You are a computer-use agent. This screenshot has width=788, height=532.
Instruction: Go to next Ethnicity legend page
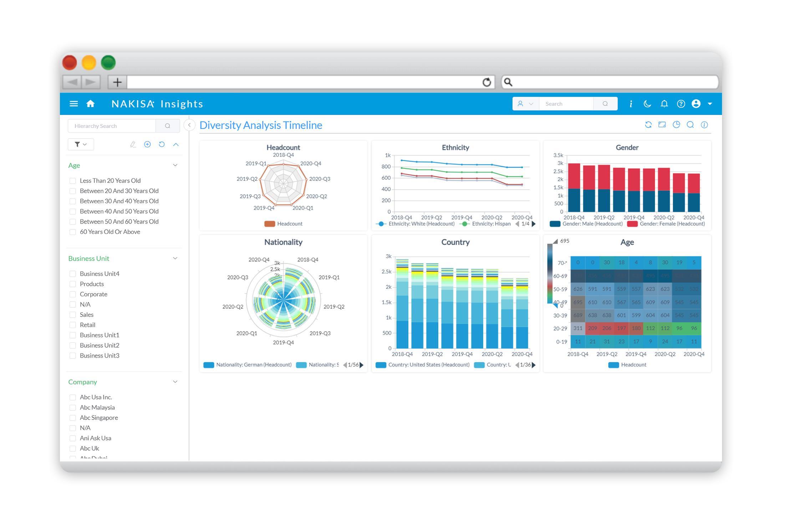click(x=534, y=224)
